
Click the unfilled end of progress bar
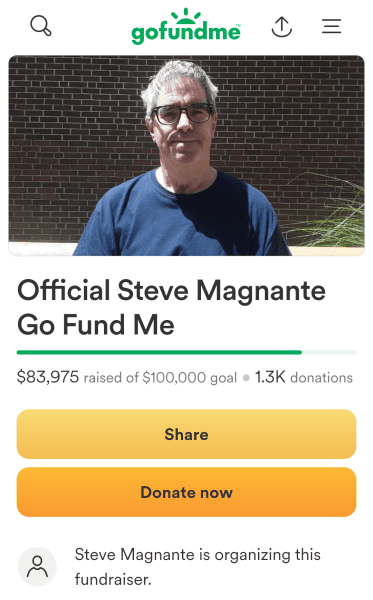tap(329, 352)
